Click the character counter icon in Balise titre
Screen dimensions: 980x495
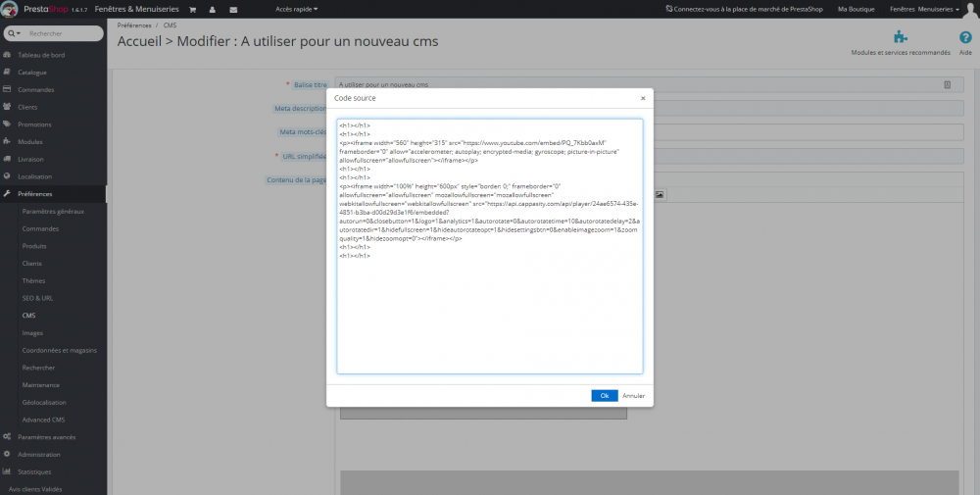[x=947, y=84]
